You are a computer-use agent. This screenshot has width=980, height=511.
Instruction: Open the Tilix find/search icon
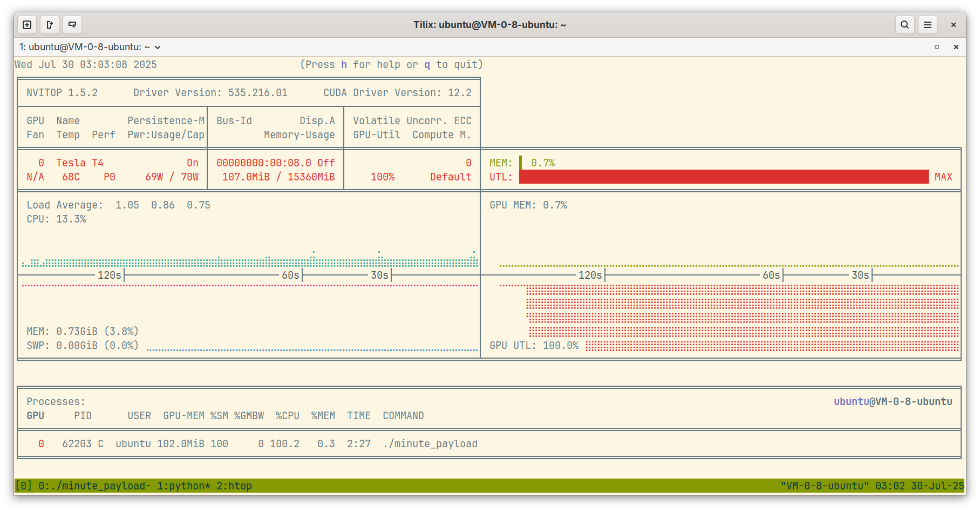pos(905,25)
